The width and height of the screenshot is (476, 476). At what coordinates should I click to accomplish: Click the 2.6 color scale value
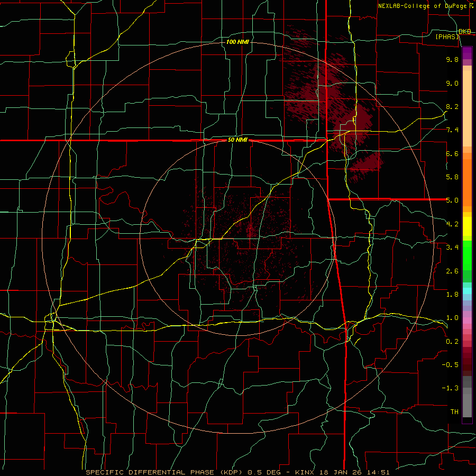[x=452, y=271]
